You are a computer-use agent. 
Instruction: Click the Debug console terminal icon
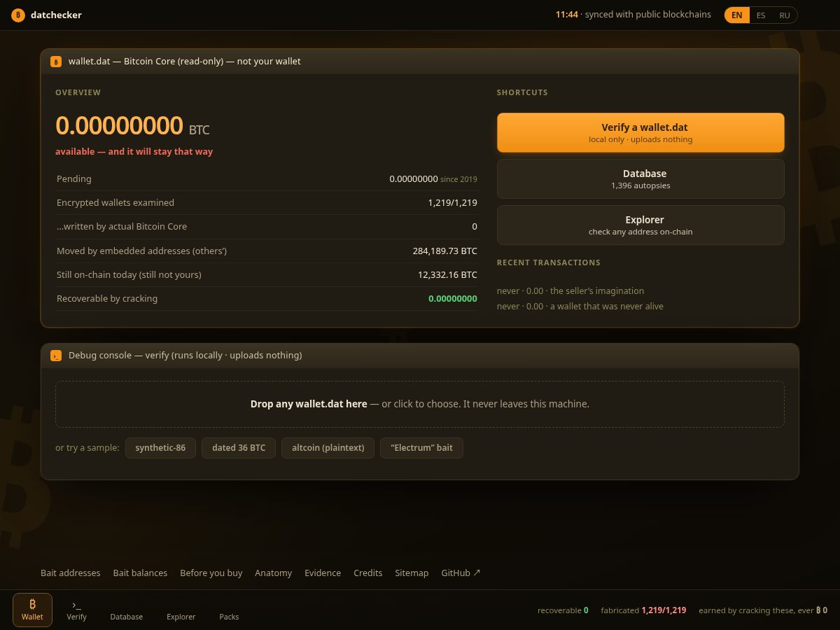tap(56, 356)
